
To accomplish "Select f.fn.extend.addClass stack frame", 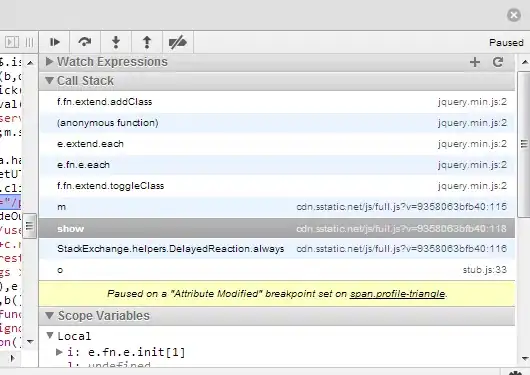I will pyautogui.click(x=277, y=102).
